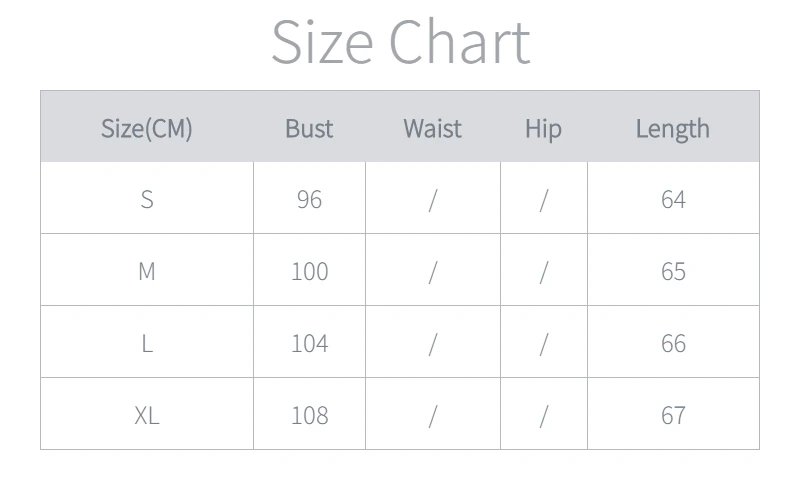Image resolution: width=800 pixels, height=500 pixels.
Task: Click the Waist column header
Action: (433, 128)
